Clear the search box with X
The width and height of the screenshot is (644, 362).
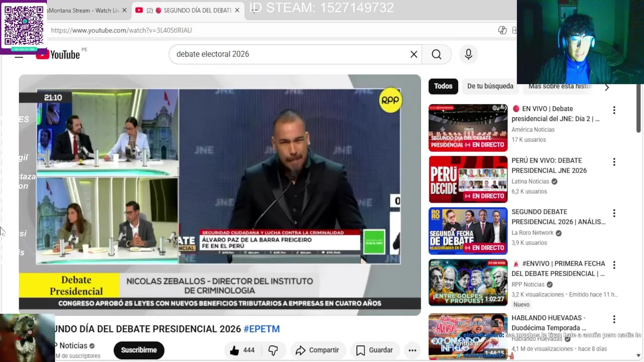pyautogui.click(x=414, y=54)
